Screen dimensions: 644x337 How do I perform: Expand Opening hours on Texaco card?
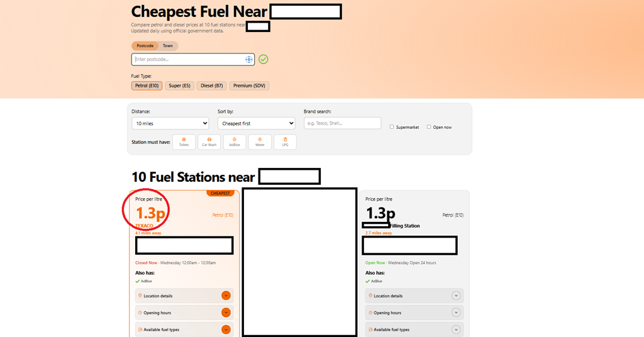click(x=184, y=312)
